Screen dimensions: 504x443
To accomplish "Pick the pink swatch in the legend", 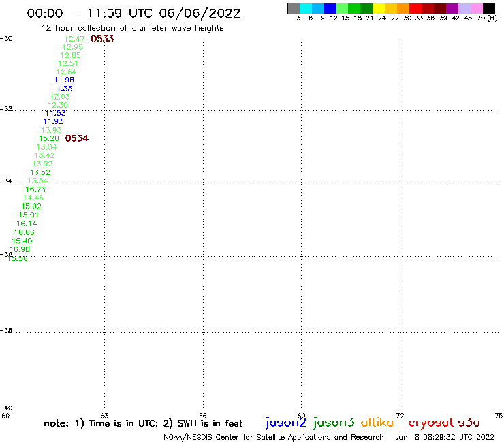I will point(476,8).
